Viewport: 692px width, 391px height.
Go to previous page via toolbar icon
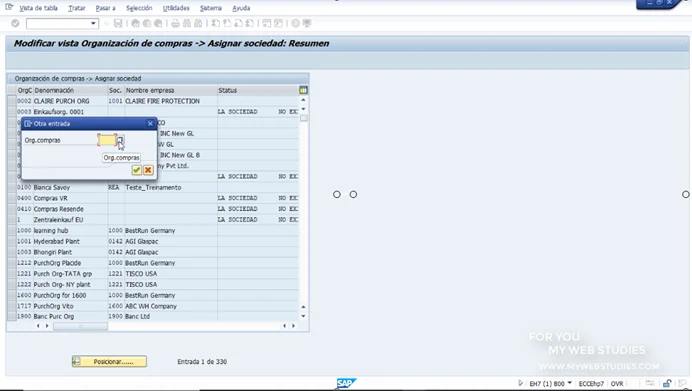(x=227, y=23)
